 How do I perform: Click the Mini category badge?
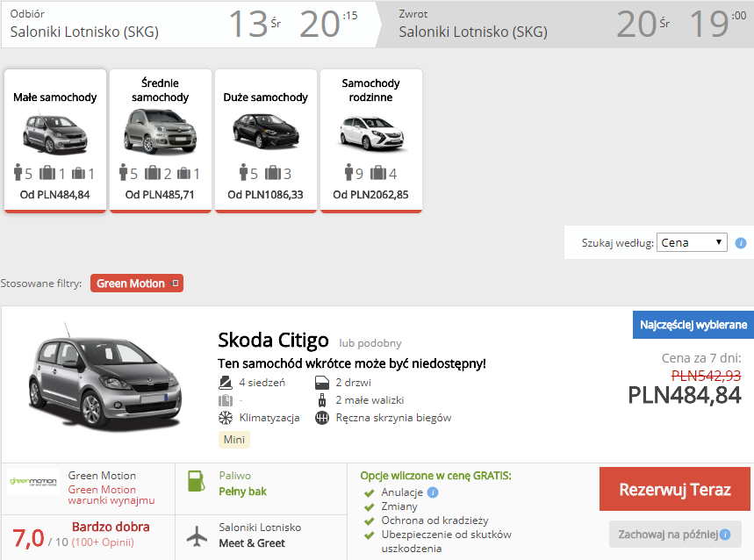point(234,440)
